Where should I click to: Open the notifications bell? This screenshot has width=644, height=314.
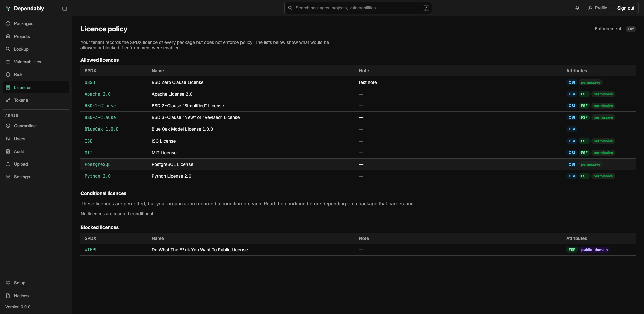(577, 8)
